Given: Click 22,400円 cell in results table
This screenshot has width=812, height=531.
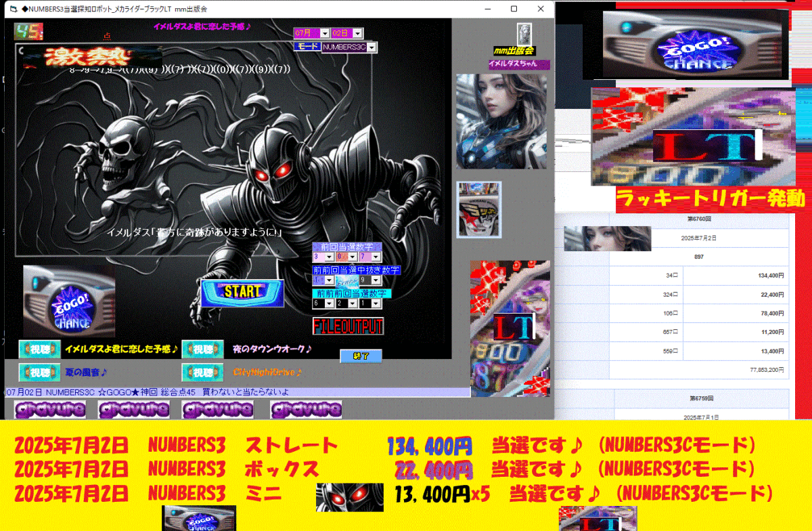Looking at the screenshot, I should coord(772,295).
